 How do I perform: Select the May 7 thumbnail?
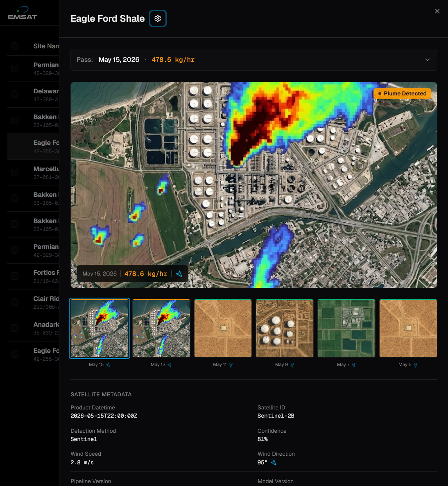[x=346, y=328]
